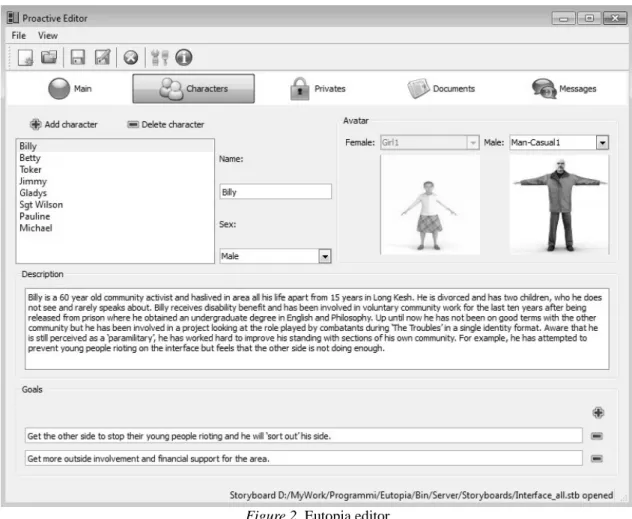Viewport: 632px width, 519px height.
Task: Select Betty in the character list
Action: pyautogui.click(x=115, y=158)
